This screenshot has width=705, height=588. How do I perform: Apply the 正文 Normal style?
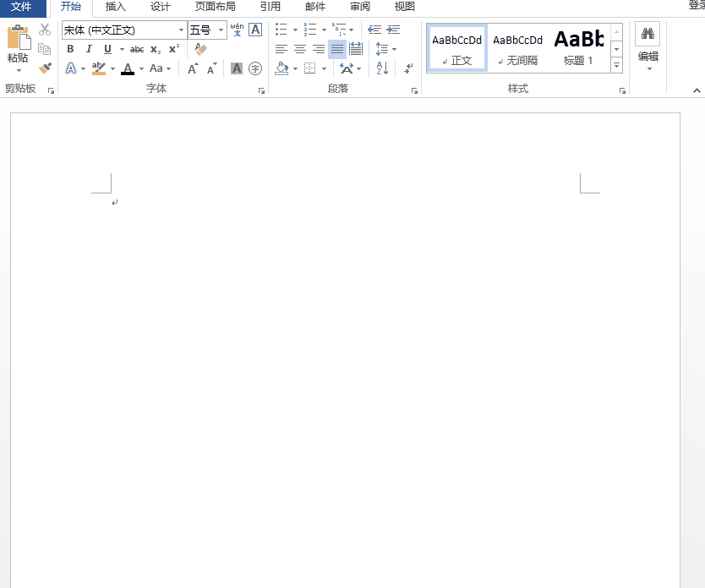(456, 48)
